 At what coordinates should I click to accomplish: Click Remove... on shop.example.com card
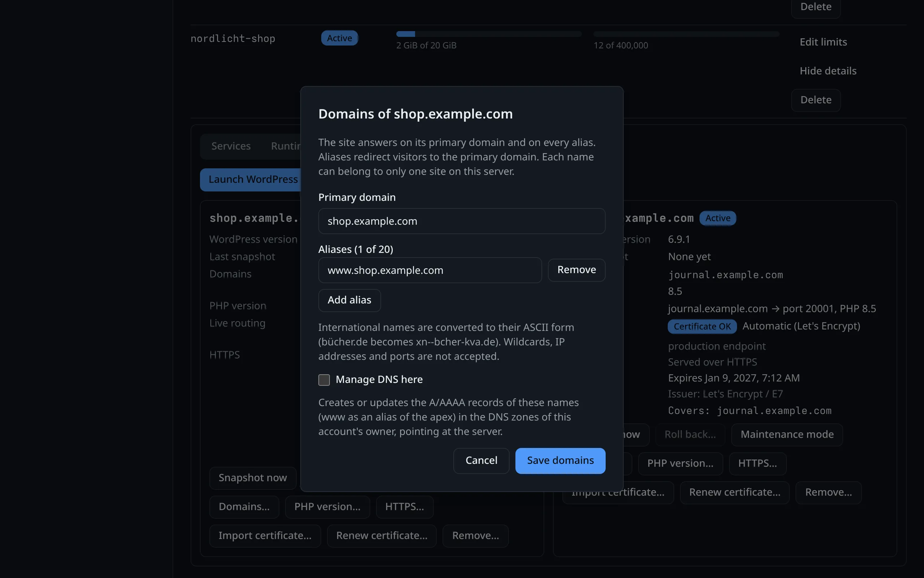(x=475, y=536)
